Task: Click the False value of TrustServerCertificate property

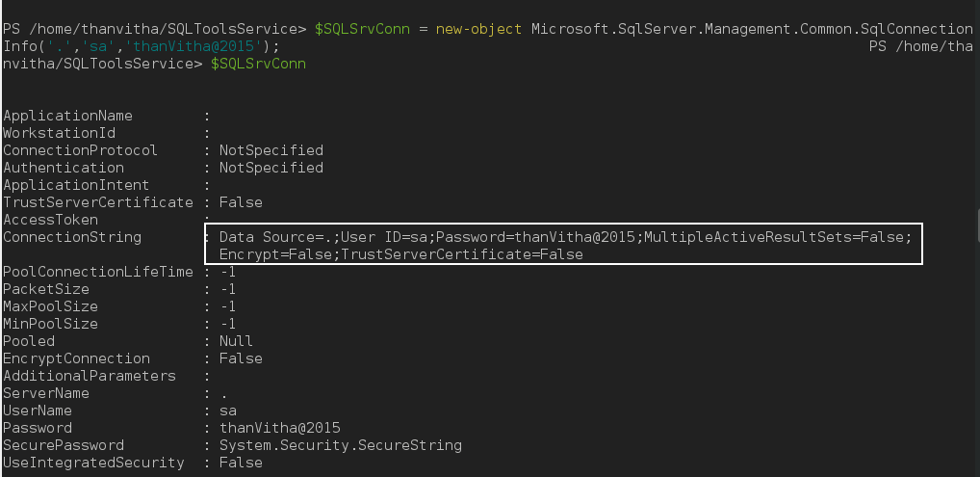Action: (241, 202)
